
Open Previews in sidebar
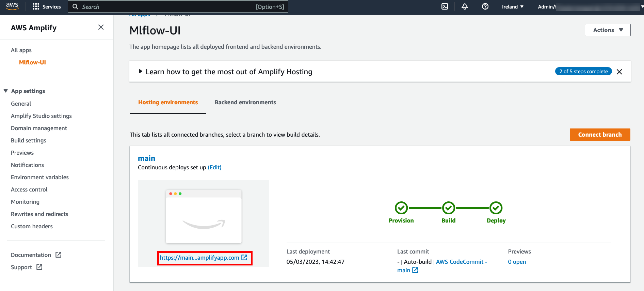point(22,153)
